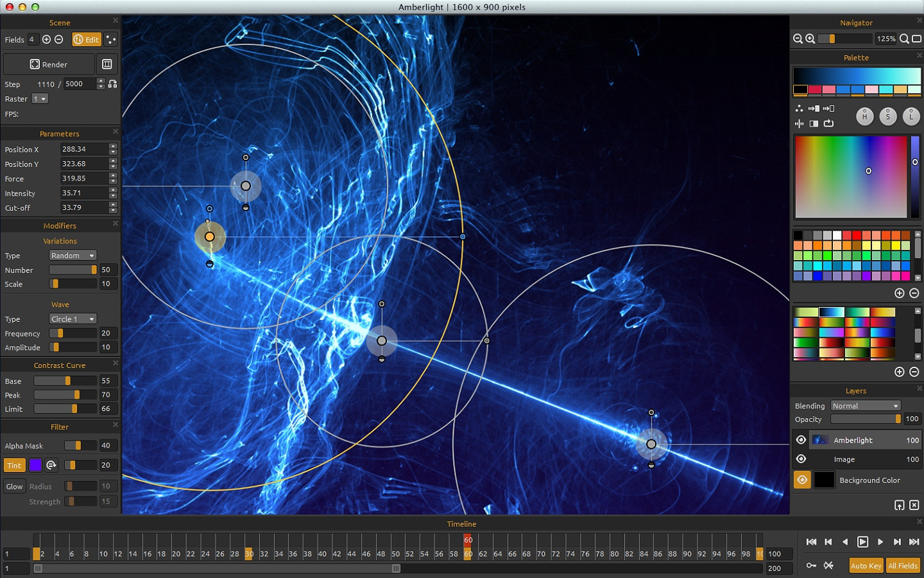Go to previous keyframe
The height and width of the screenshot is (578, 924).
pyautogui.click(x=828, y=542)
